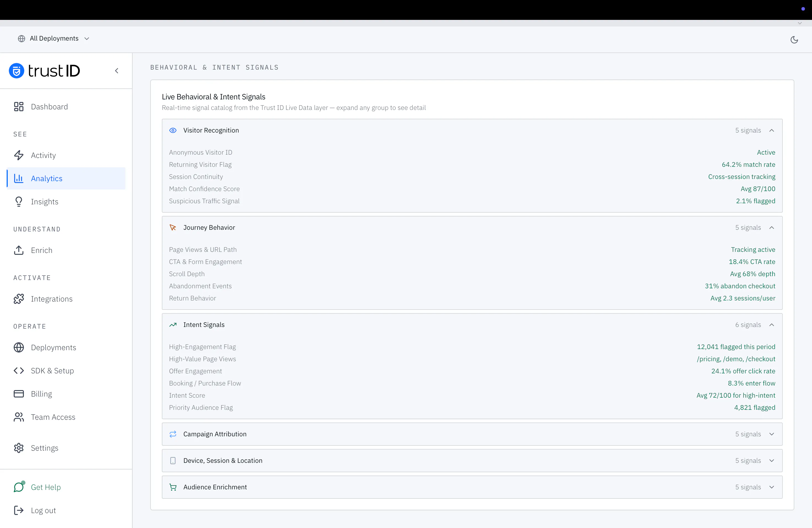
Task: Open Team Access page
Action: click(x=66, y=417)
